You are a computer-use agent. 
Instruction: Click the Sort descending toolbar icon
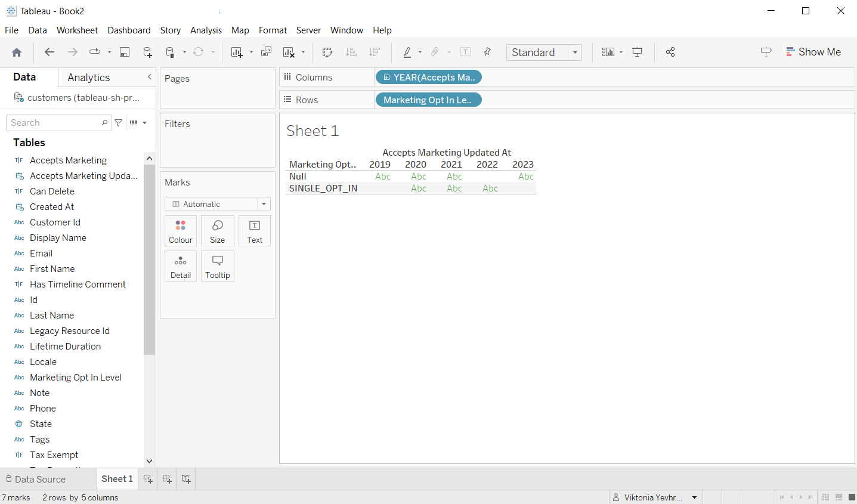coord(374,52)
